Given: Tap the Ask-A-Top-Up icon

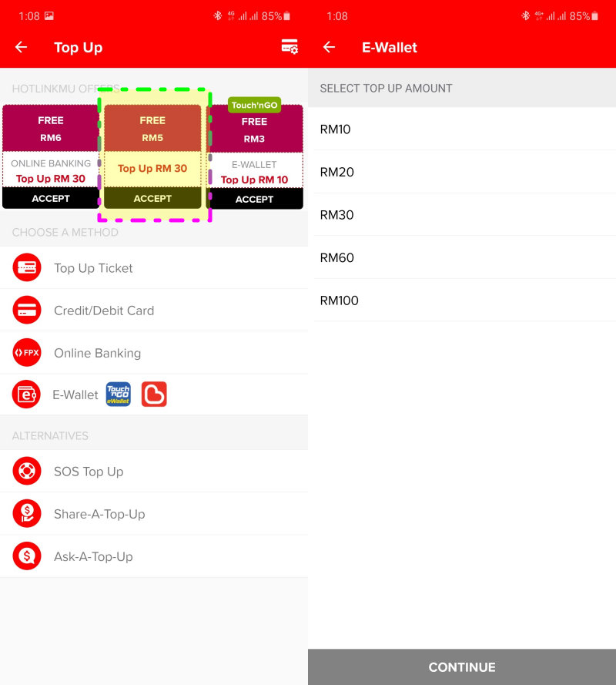Looking at the screenshot, I should (27, 556).
